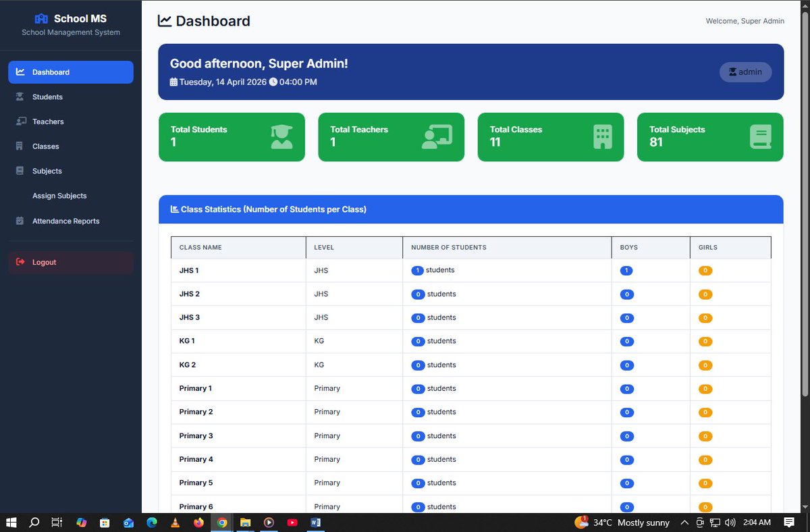Click the blue student count badge for JHS 1
Viewport: 810px width, 532px height.
(x=417, y=271)
